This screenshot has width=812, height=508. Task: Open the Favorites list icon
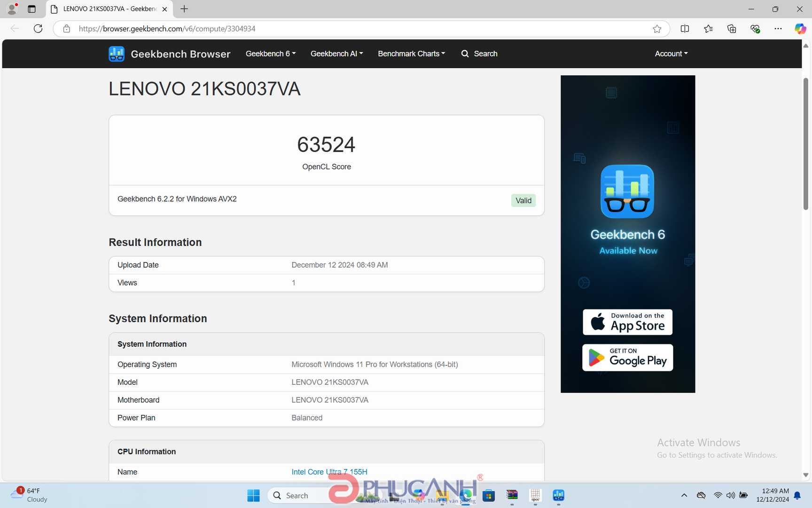708,29
